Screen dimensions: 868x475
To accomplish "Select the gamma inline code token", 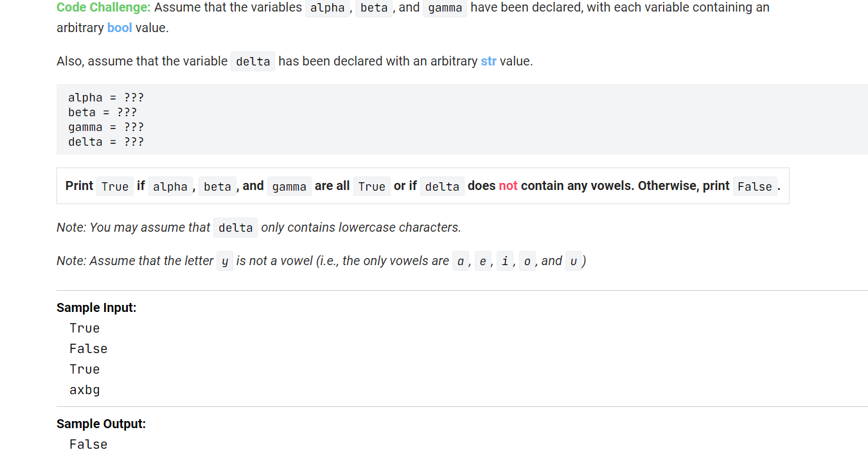I will coord(445,8).
